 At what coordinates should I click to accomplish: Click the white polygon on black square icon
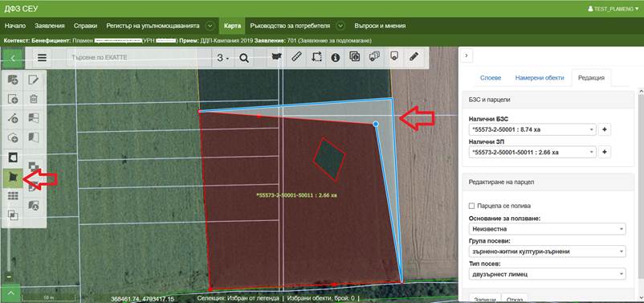click(13, 158)
